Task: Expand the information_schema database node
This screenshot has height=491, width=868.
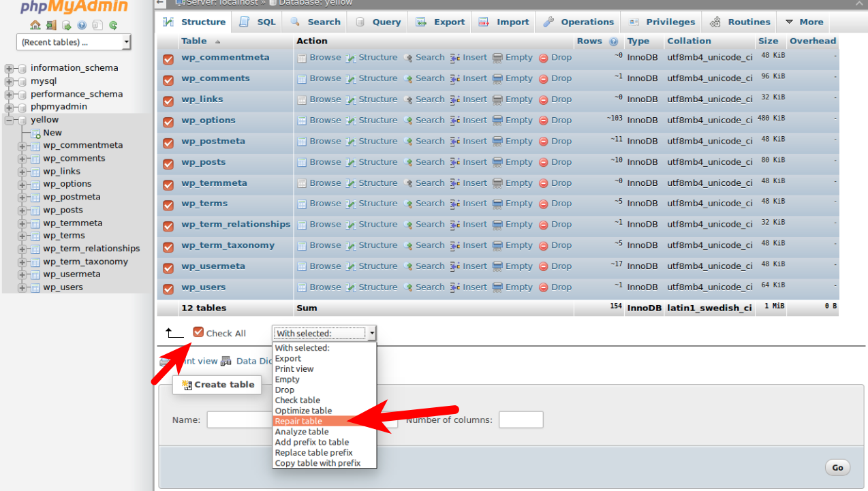Action: 9,68
